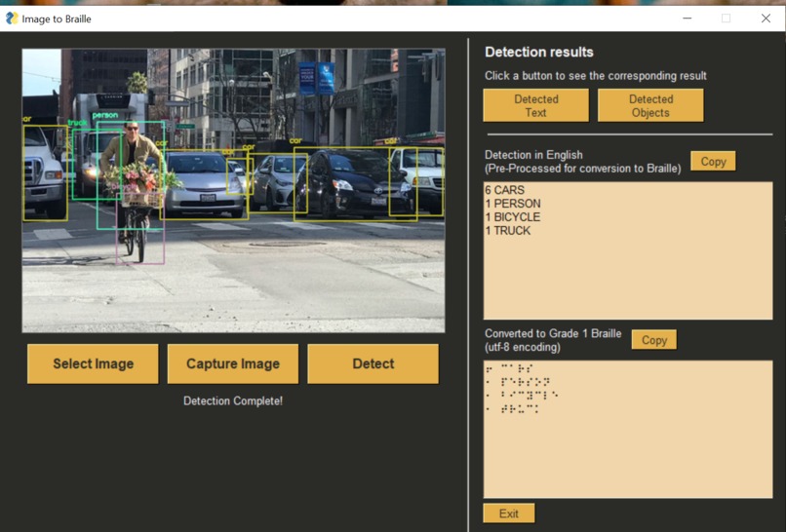Click the '1 BICYCLE' result line
The image size is (786, 532).
[x=513, y=217]
